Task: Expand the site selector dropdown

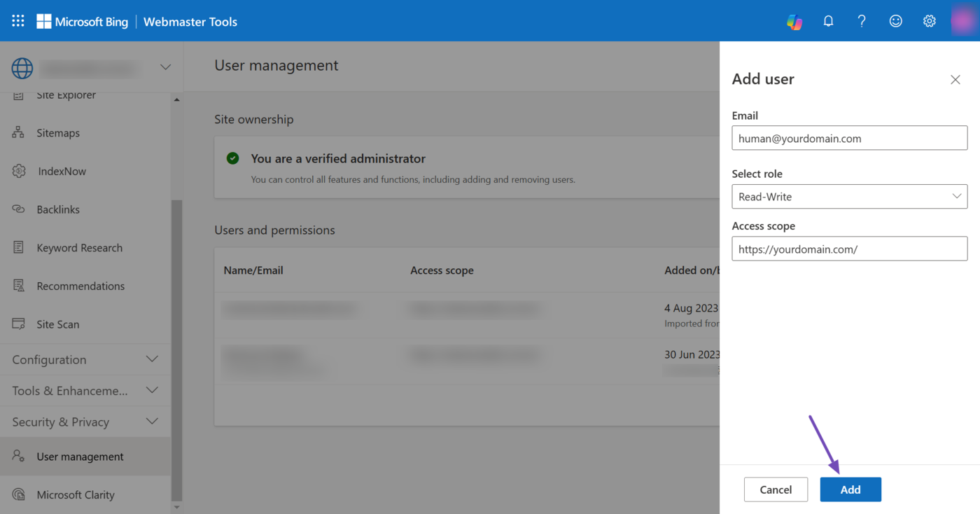Action: pos(165,67)
